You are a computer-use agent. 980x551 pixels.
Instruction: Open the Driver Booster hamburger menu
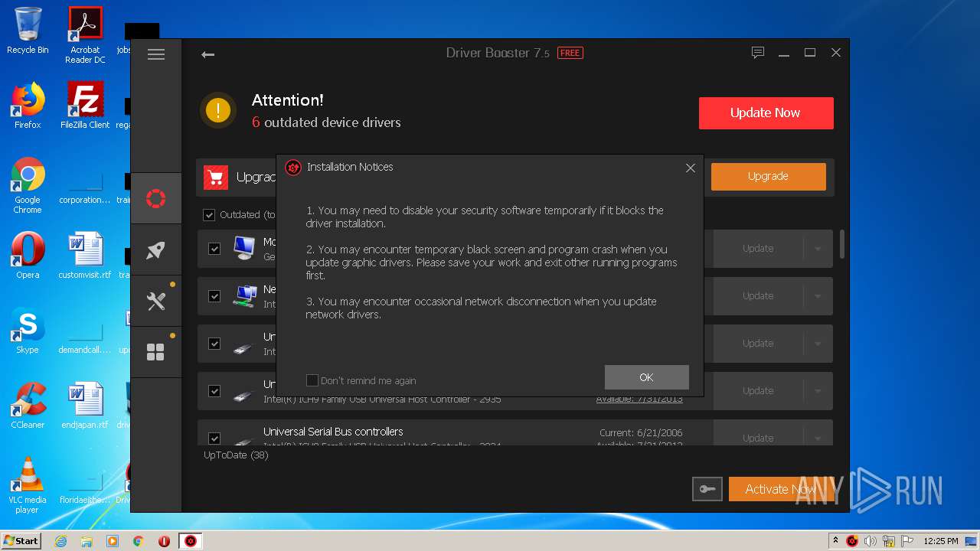point(156,54)
